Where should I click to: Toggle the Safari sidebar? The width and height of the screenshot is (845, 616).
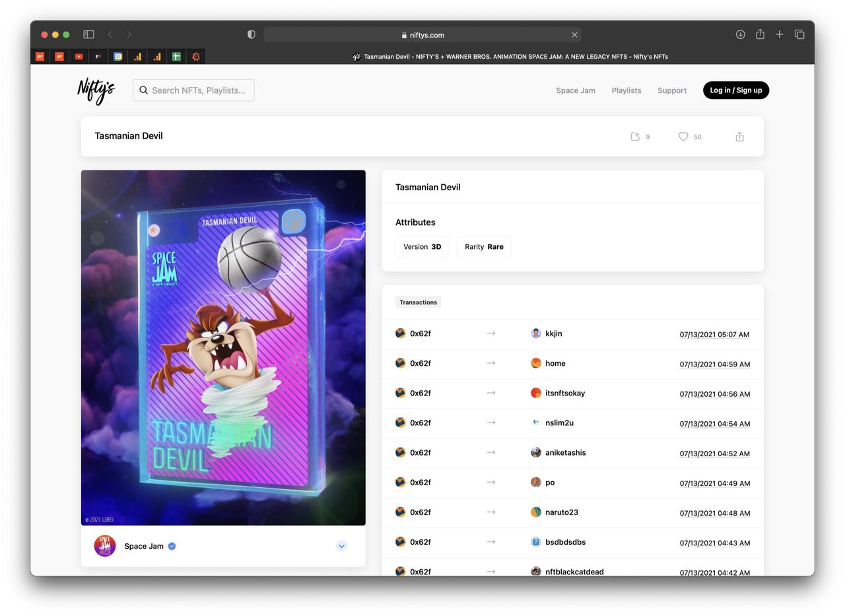pos(88,34)
